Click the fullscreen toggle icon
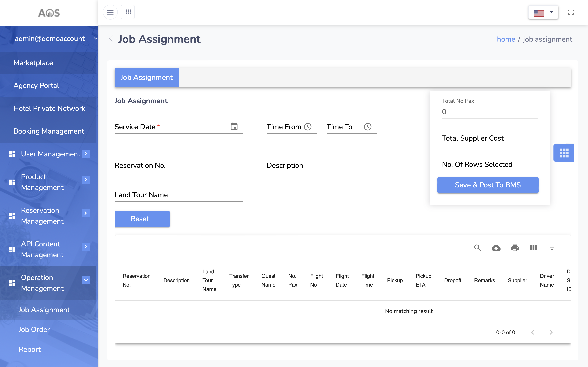Screen dimensions: 588x367 (x=571, y=12)
